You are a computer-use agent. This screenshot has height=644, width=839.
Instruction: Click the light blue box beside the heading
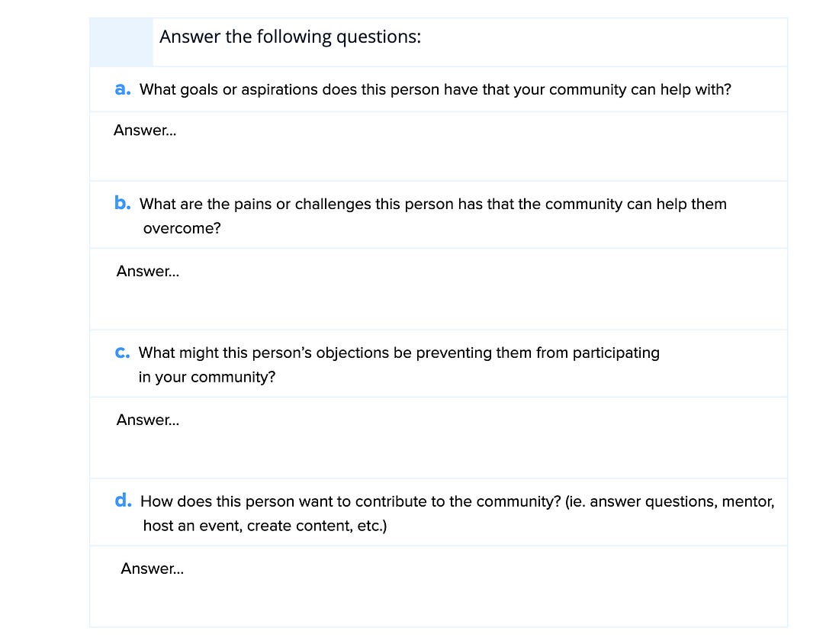(121, 42)
